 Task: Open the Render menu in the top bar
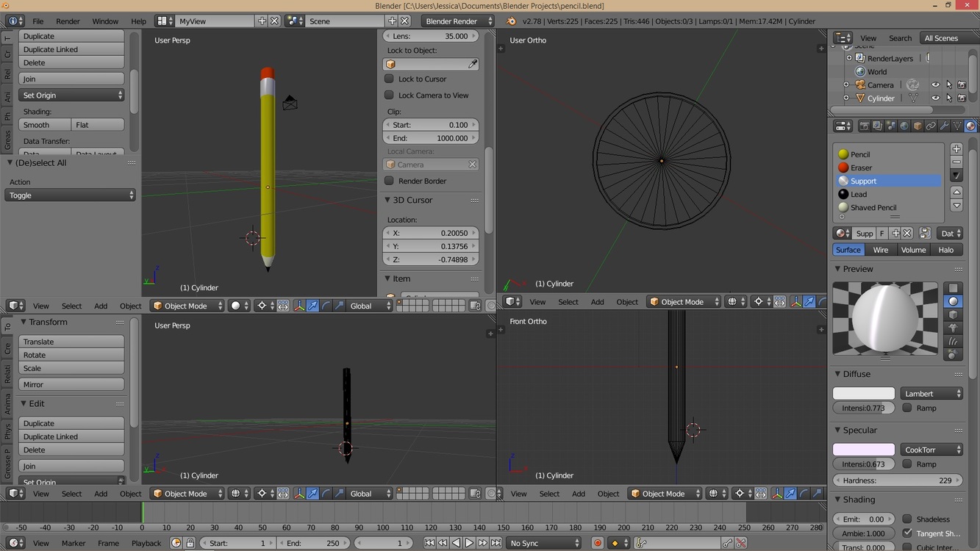pyautogui.click(x=68, y=21)
